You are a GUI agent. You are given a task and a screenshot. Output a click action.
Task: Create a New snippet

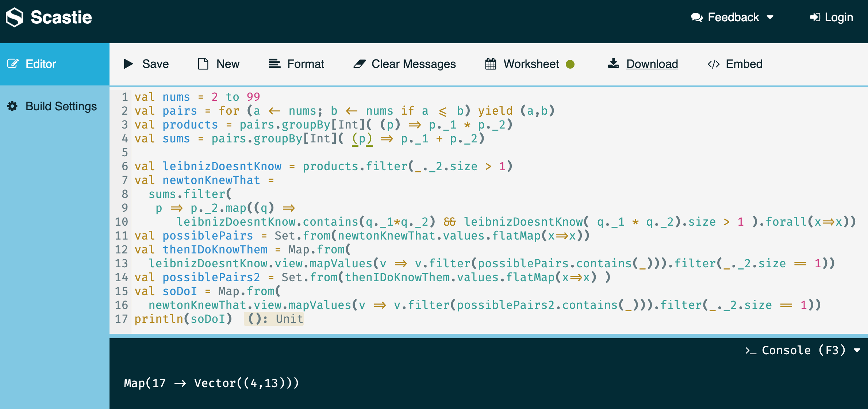pos(219,64)
